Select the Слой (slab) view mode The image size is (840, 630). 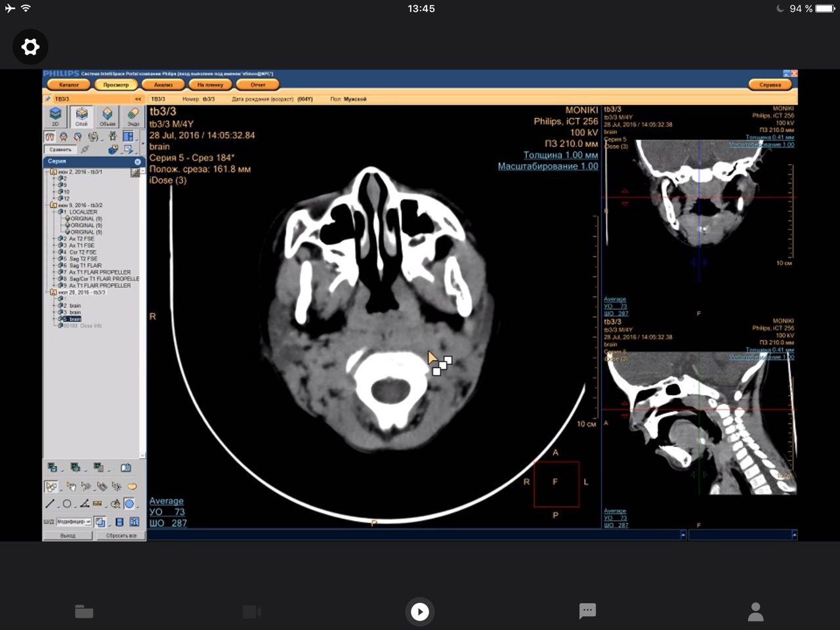(x=81, y=117)
